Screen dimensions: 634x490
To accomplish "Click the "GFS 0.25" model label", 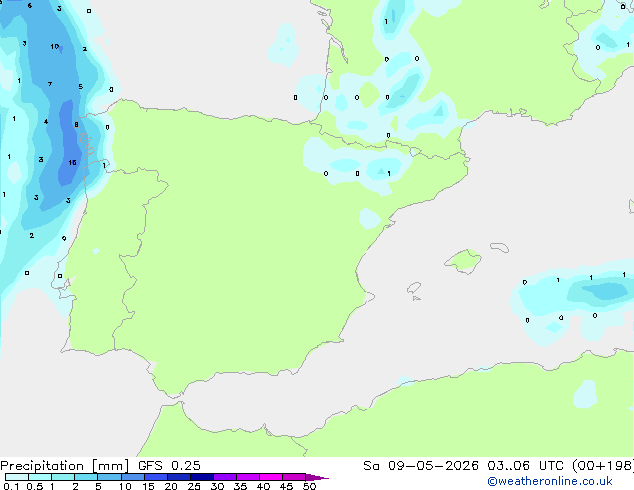I will [x=169, y=466].
